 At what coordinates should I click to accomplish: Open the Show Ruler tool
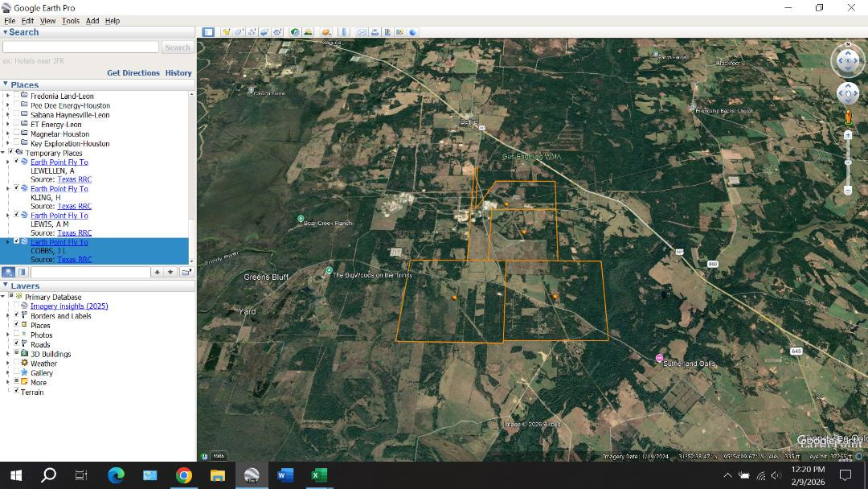click(x=346, y=32)
